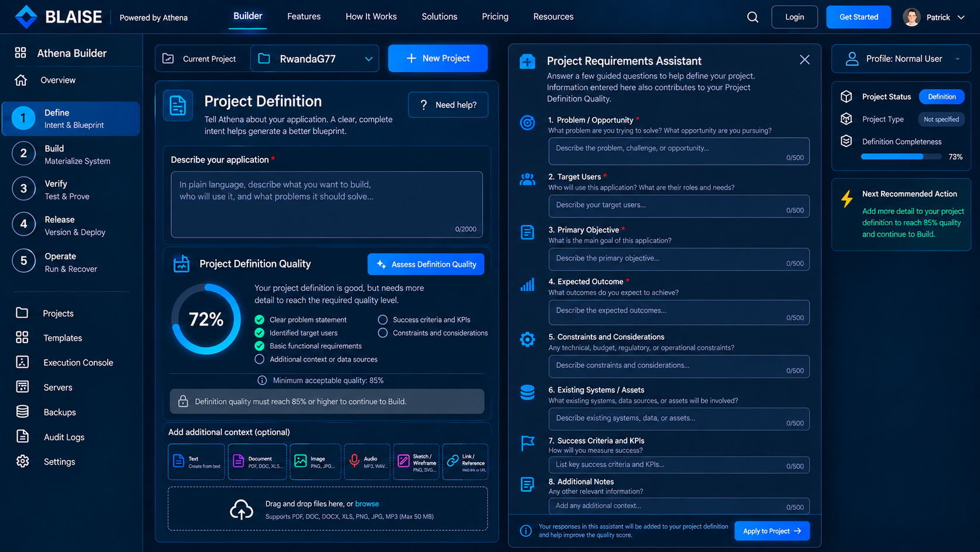Click Assess Definition Quality button

[426, 264]
